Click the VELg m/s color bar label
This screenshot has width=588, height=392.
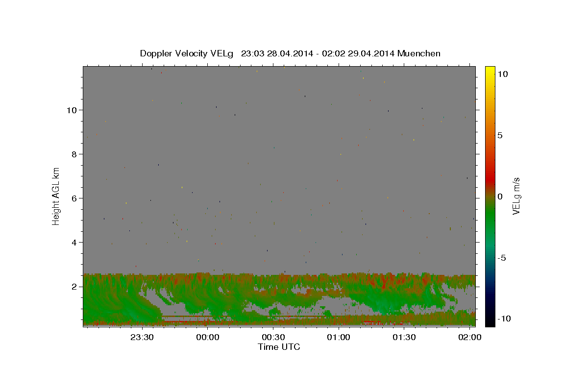tap(516, 196)
